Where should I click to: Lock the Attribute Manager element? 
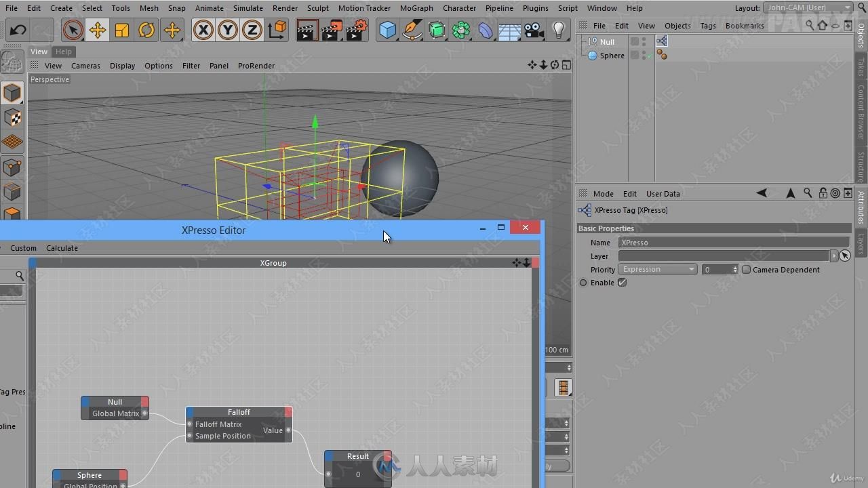coord(823,193)
